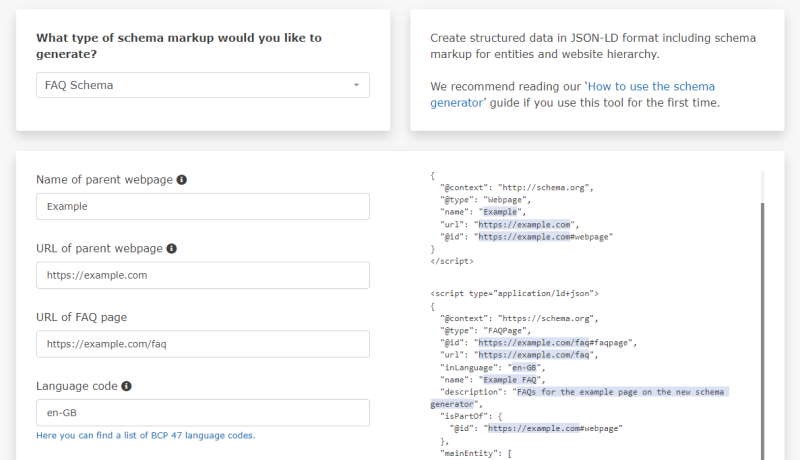The height and width of the screenshot is (460, 800).
Task: Click the code output panel scrollbar
Action: click(x=762, y=331)
